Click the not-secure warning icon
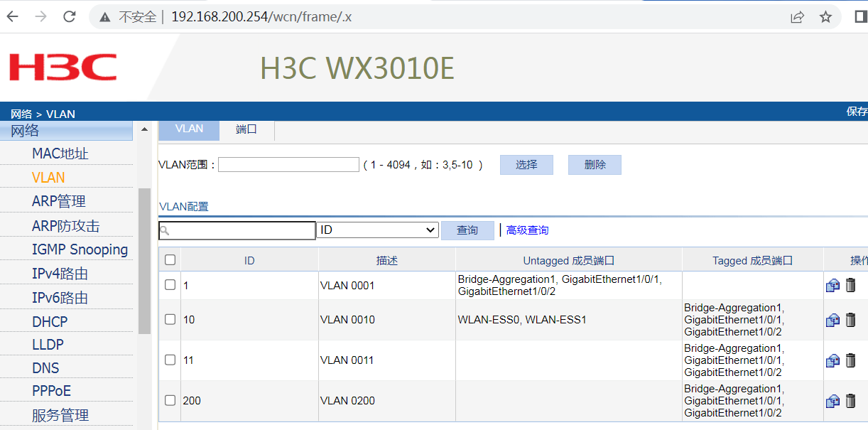This screenshot has width=868, height=430. click(104, 17)
